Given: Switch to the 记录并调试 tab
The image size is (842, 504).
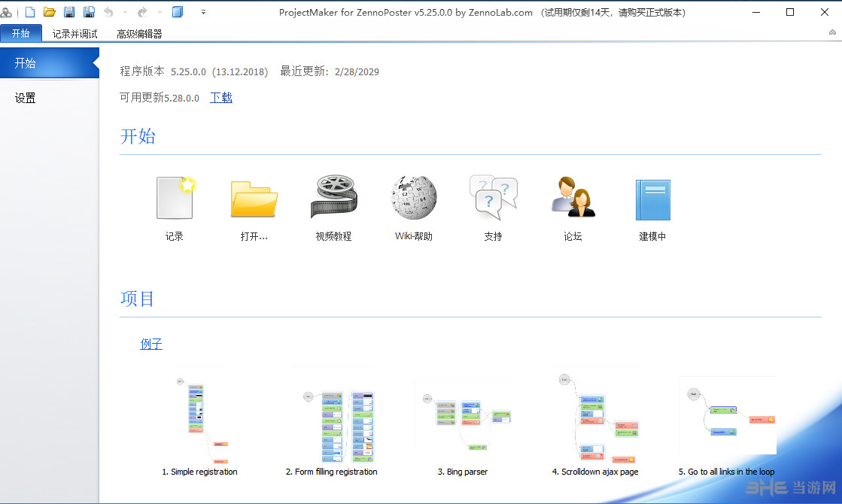Looking at the screenshot, I should 74,34.
